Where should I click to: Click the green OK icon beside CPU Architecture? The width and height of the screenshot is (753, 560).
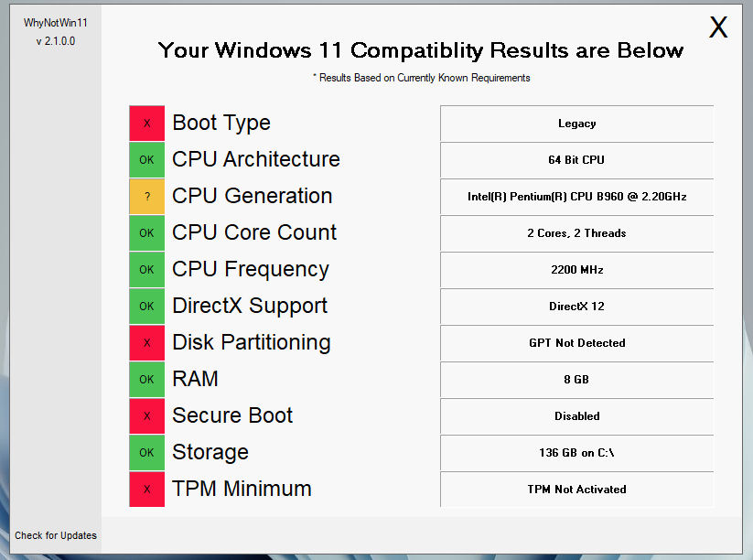click(x=146, y=160)
